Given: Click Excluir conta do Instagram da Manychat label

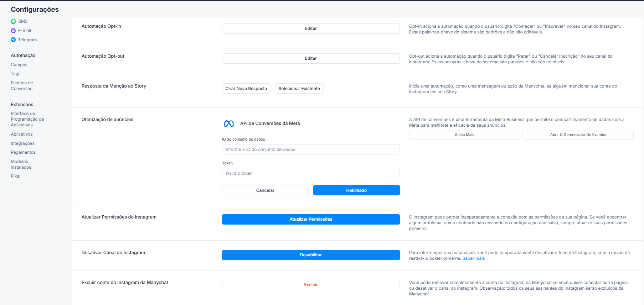Looking at the screenshot, I should (125, 283).
